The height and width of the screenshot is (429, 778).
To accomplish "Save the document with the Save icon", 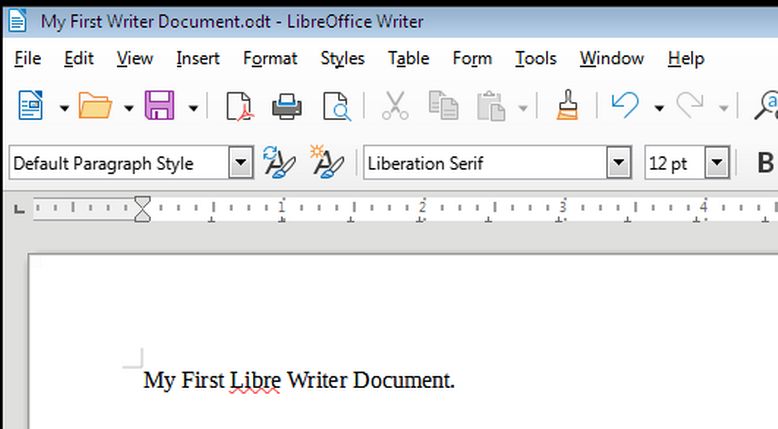I will click(x=159, y=105).
